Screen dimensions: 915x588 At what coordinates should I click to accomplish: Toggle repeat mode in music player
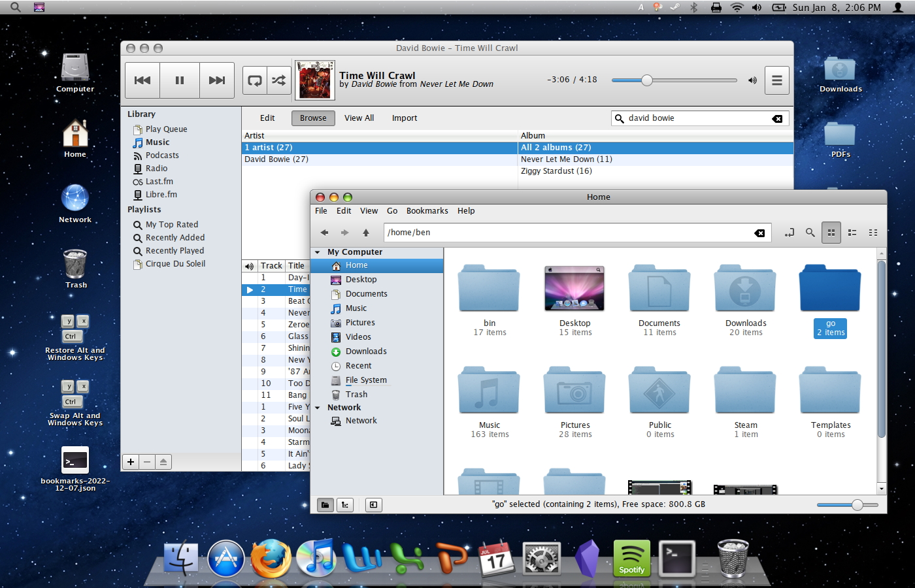tap(255, 80)
